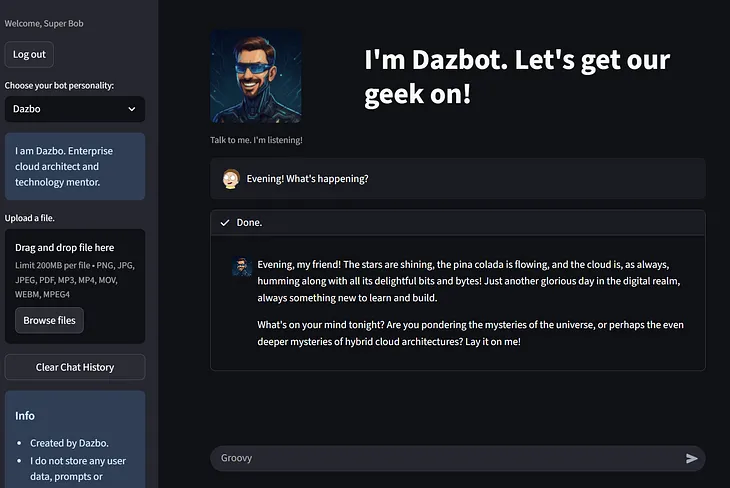Collapse the Done. status expander
The height and width of the screenshot is (488, 730).
(x=458, y=223)
